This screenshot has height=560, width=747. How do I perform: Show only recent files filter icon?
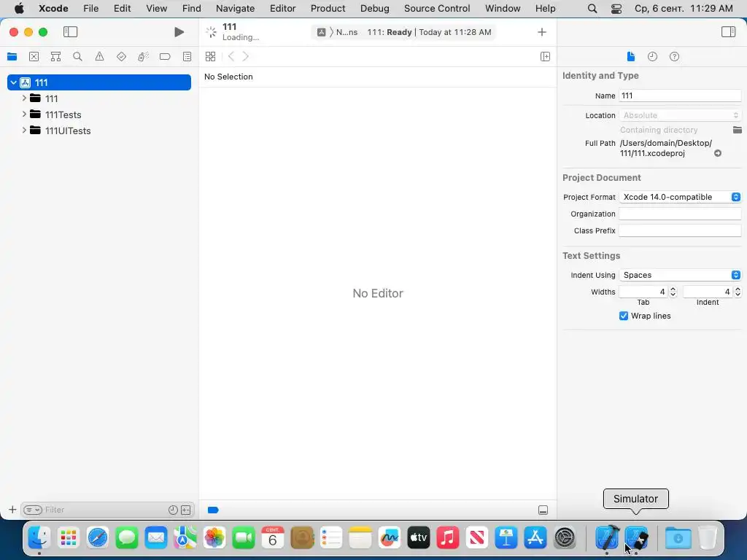point(173,510)
